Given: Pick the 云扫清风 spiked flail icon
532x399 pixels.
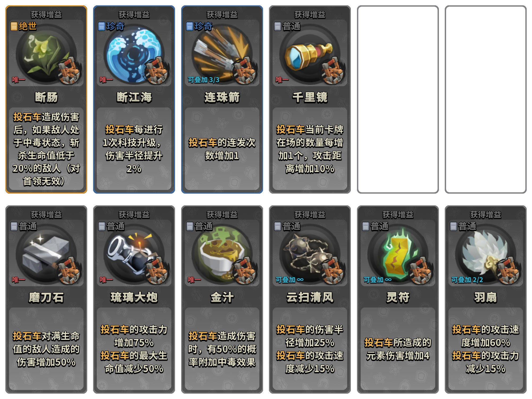Looking at the screenshot, I should 310,254.
